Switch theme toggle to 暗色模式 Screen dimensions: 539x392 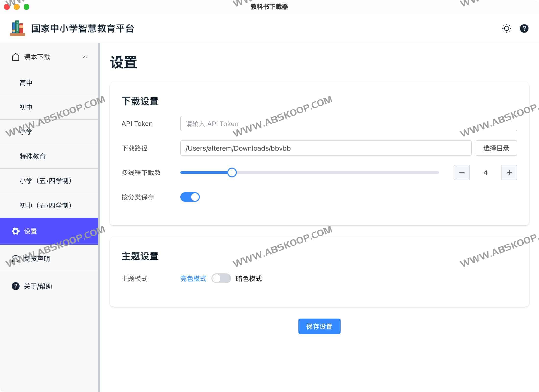tap(221, 278)
